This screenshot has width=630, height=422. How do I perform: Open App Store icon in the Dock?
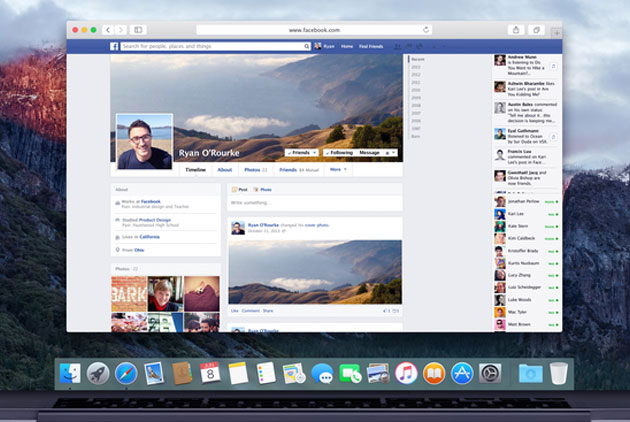(x=462, y=373)
